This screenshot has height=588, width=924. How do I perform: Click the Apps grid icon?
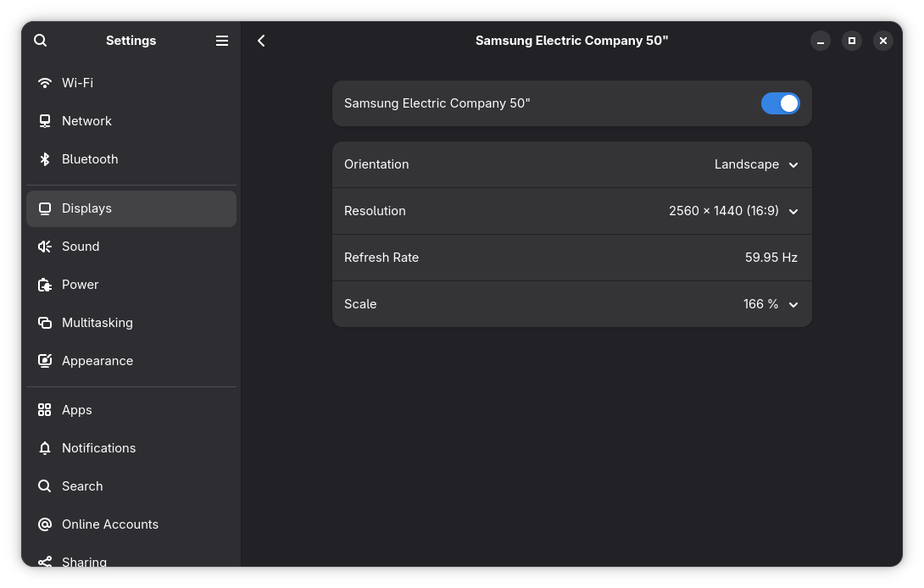[x=45, y=410]
